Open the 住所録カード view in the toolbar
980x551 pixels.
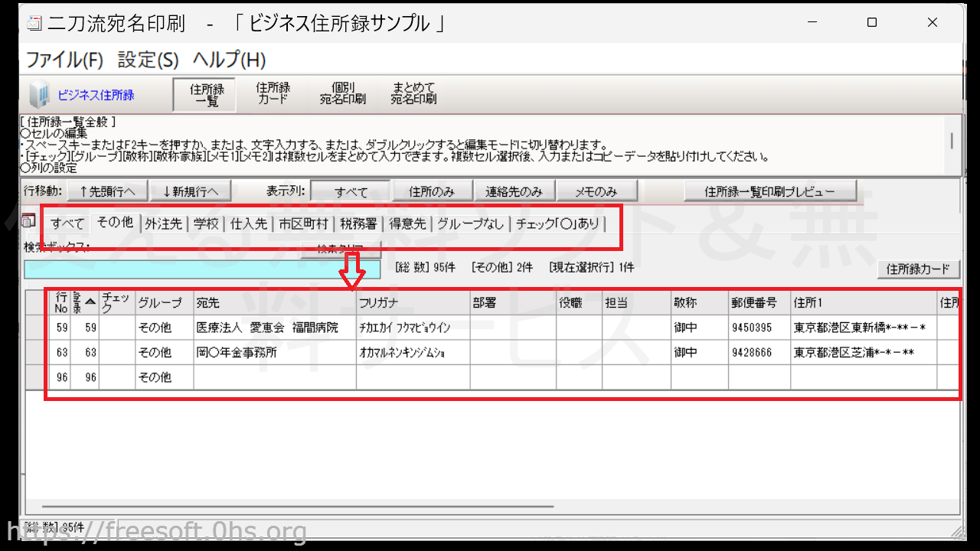coord(273,94)
